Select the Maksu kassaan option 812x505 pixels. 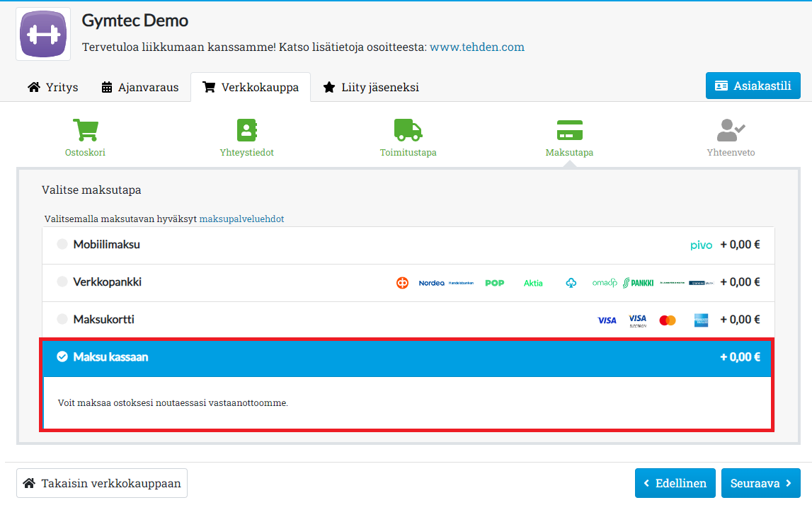(x=62, y=357)
